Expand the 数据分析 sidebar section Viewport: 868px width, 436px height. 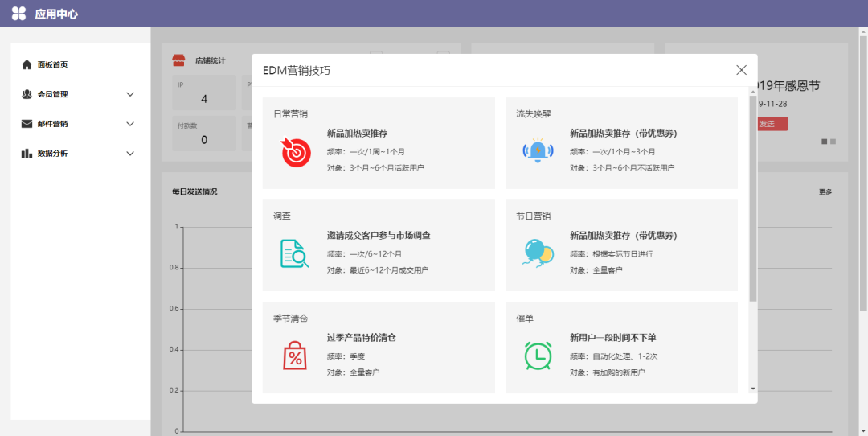130,154
